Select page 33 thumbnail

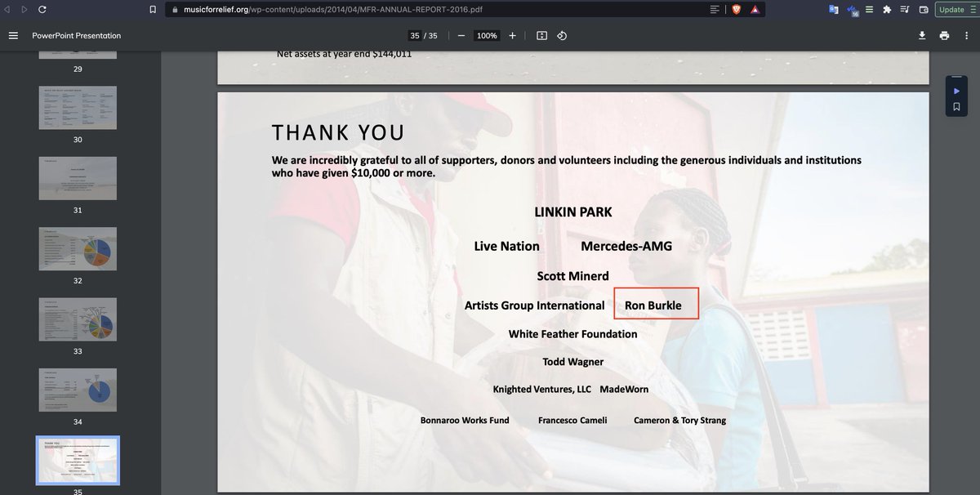78,319
